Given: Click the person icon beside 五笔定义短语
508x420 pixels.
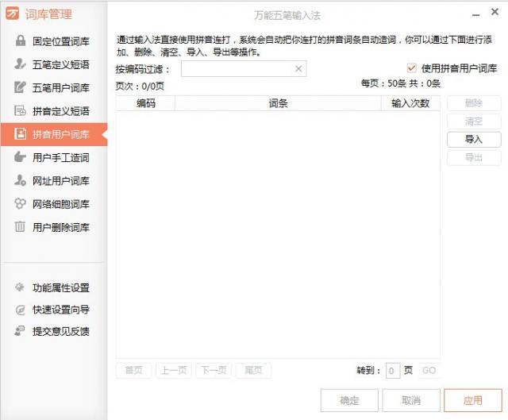Looking at the screenshot, I should point(20,64).
